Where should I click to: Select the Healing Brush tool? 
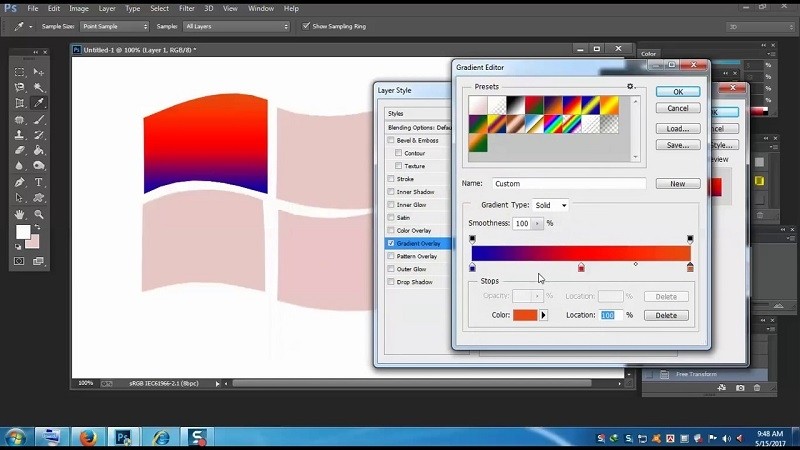point(19,119)
